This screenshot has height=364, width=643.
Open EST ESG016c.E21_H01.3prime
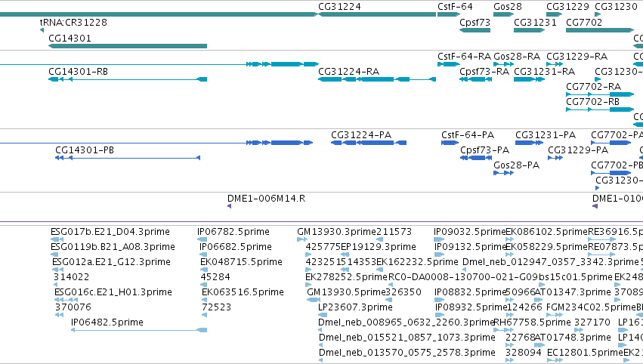coord(113,292)
